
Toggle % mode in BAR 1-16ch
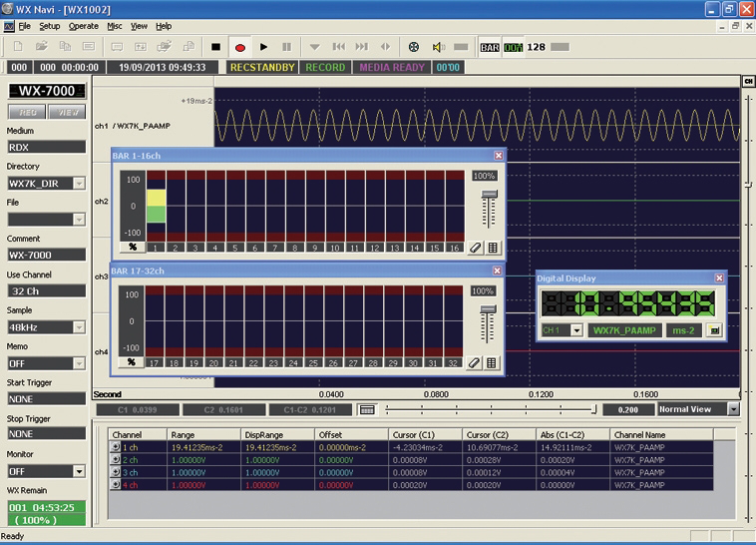[x=132, y=248]
